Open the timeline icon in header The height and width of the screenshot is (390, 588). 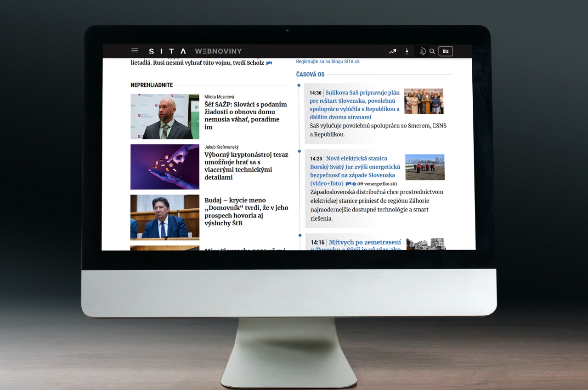pyautogui.click(x=407, y=51)
